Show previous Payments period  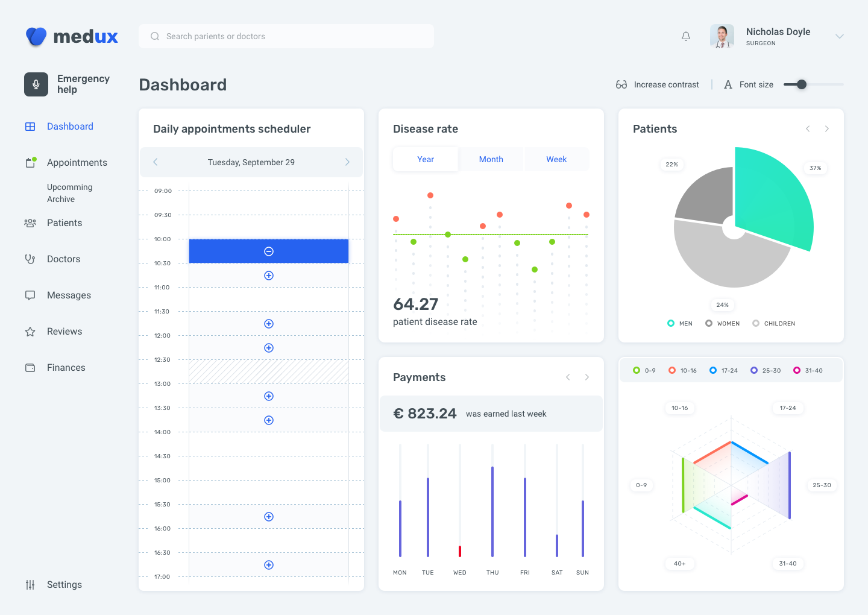pyautogui.click(x=568, y=377)
